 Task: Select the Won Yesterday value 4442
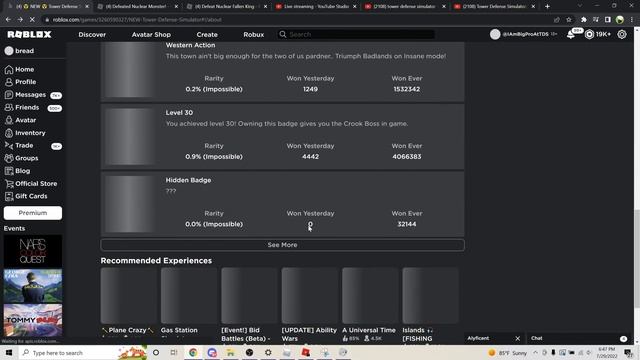click(310, 157)
